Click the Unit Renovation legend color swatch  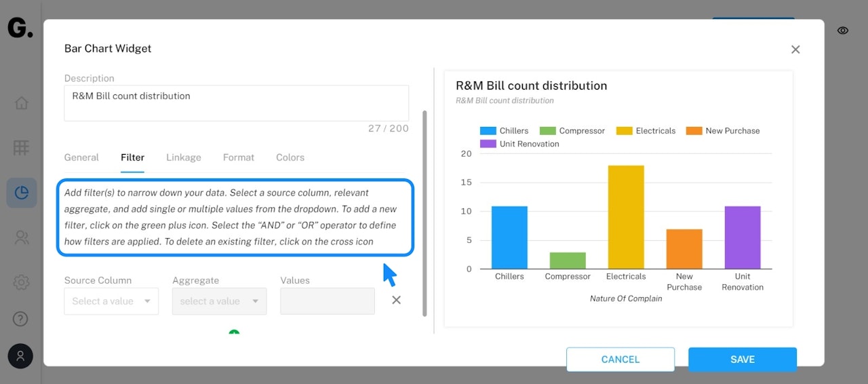tap(488, 144)
